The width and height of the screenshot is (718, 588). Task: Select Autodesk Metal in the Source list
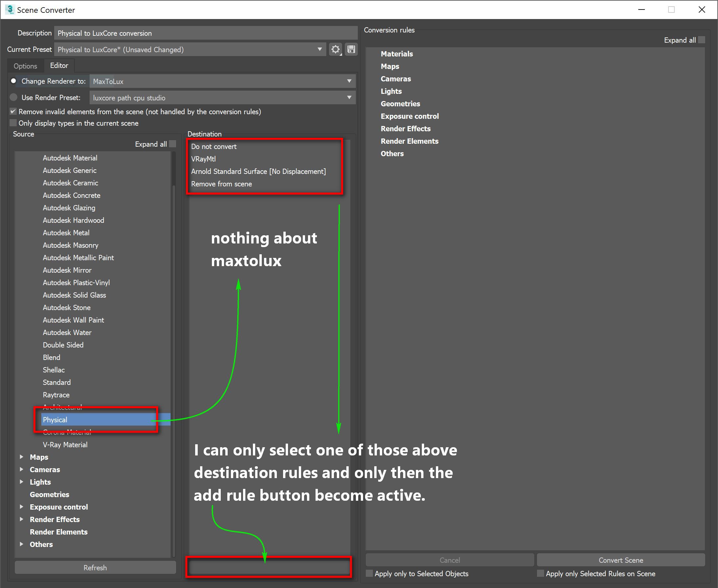[66, 233]
